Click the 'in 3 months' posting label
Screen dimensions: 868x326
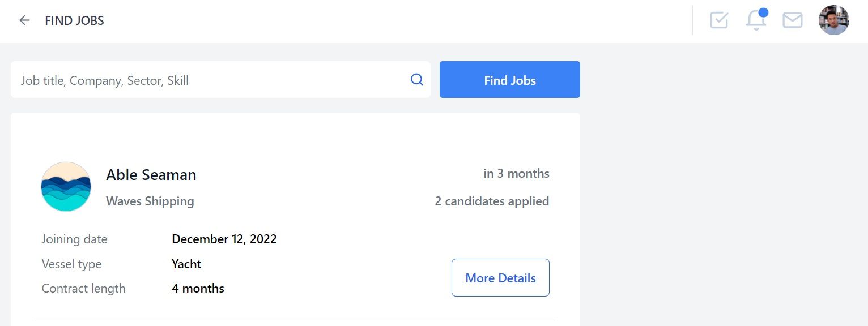click(516, 173)
